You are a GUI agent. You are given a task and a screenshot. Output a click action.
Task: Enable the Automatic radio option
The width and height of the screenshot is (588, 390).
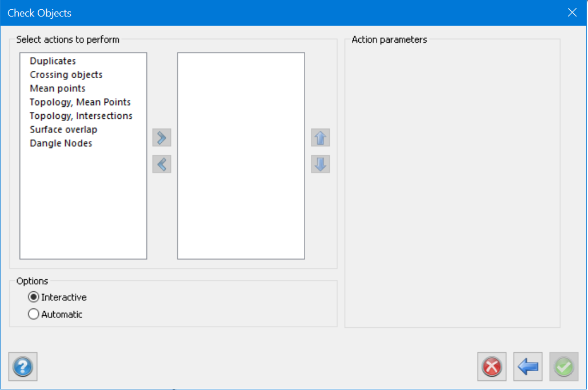coord(34,314)
